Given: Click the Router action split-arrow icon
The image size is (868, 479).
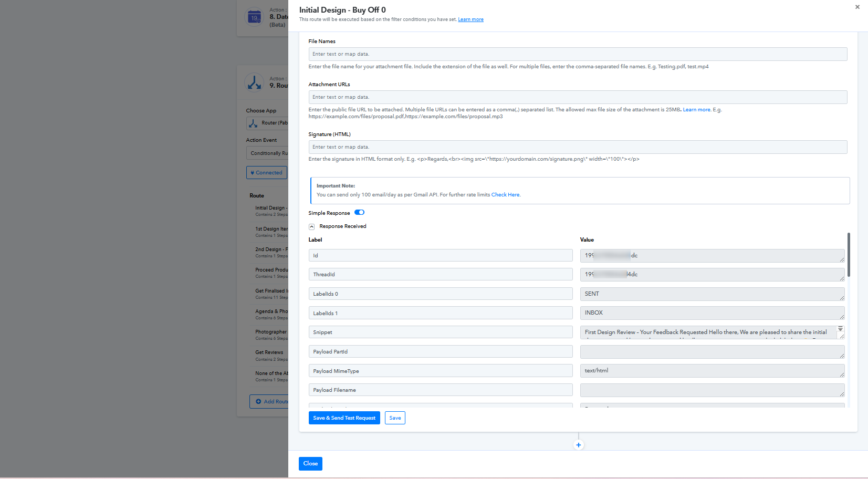Looking at the screenshot, I should coord(254,82).
